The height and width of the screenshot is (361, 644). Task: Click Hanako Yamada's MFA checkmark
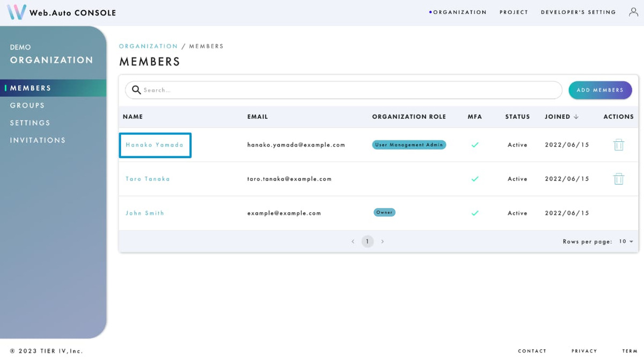[x=475, y=145]
